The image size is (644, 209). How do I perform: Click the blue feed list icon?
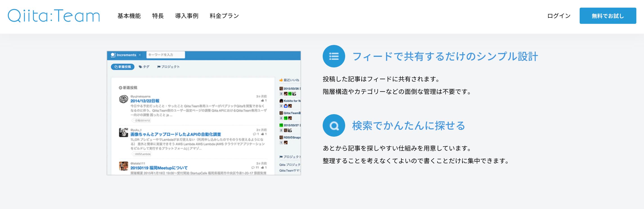click(334, 56)
